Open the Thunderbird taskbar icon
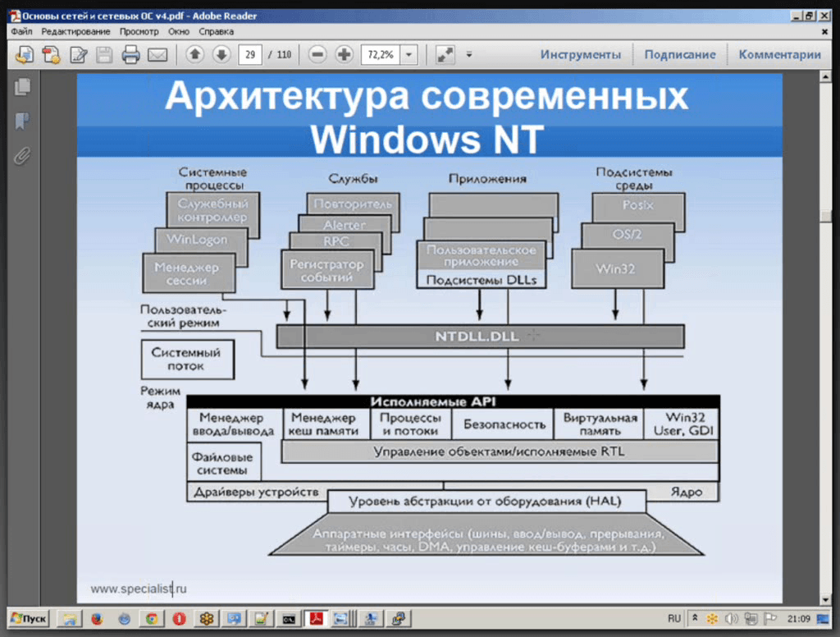Image resolution: width=840 pixels, height=637 pixels. pyautogui.click(x=125, y=619)
